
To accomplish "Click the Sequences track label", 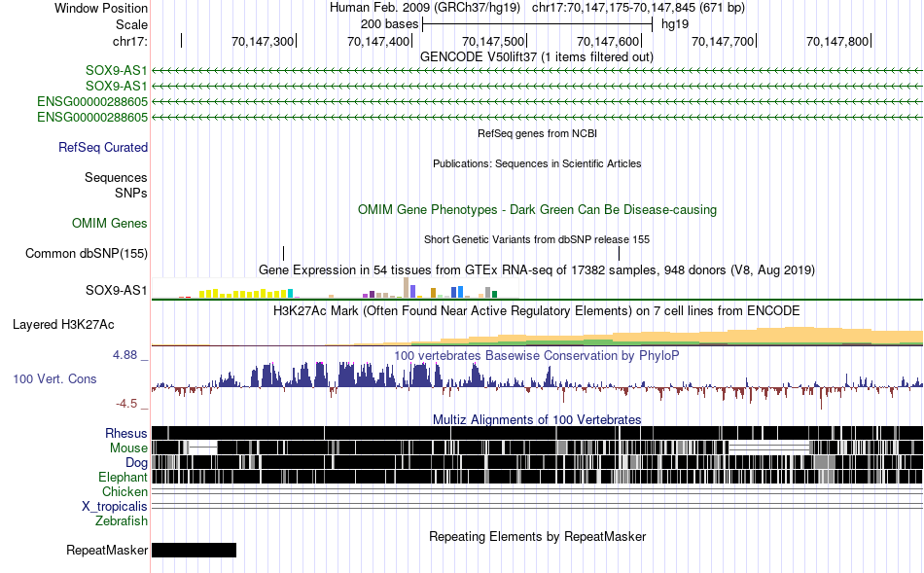I will [116, 177].
